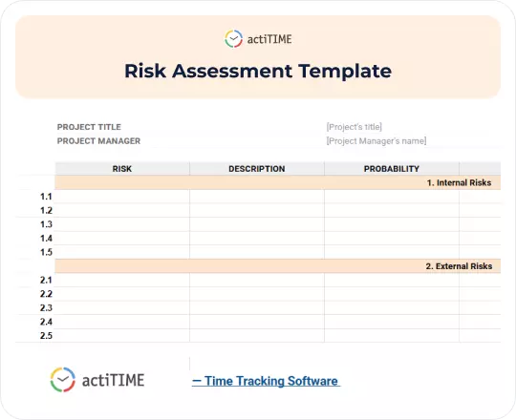Select the PROBABILITY column header
The height and width of the screenshot is (420, 516).
point(392,169)
